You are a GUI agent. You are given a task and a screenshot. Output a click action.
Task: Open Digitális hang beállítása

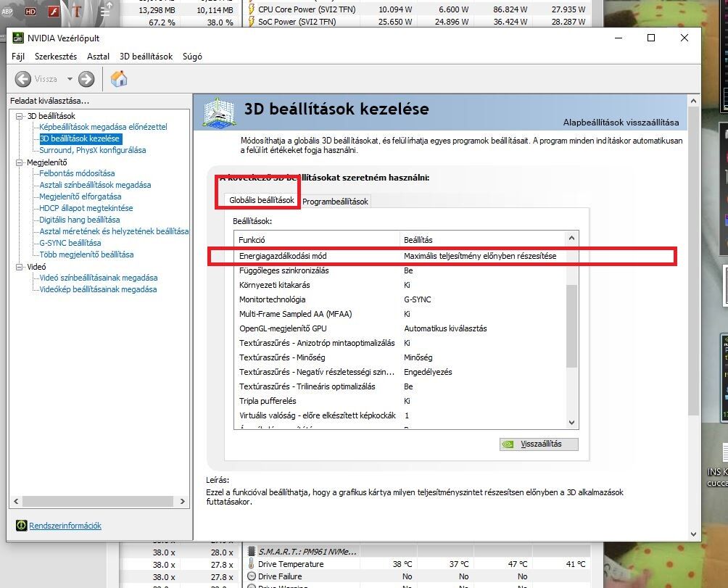point(79,220)
